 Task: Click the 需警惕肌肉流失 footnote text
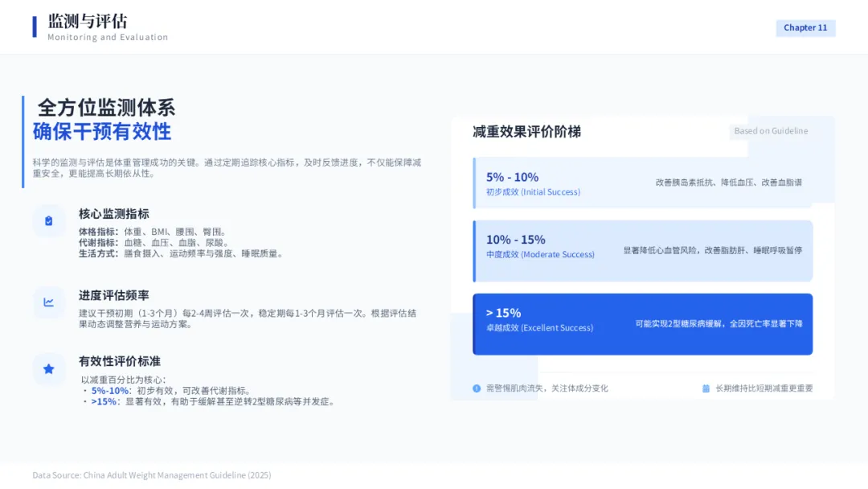[547, 388]
